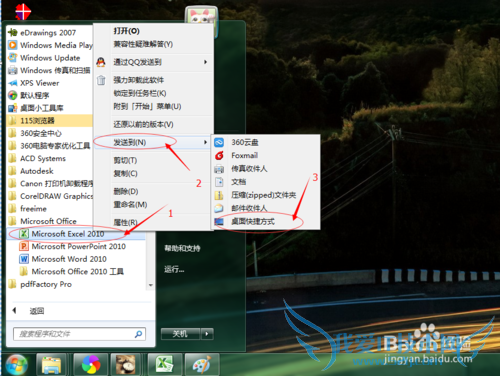Image resolution: width=500 pixels, height=376 pixels.
Task: Click the program list scrollbar down arrow
Action: pyautogui.click(x=151, y=285)
